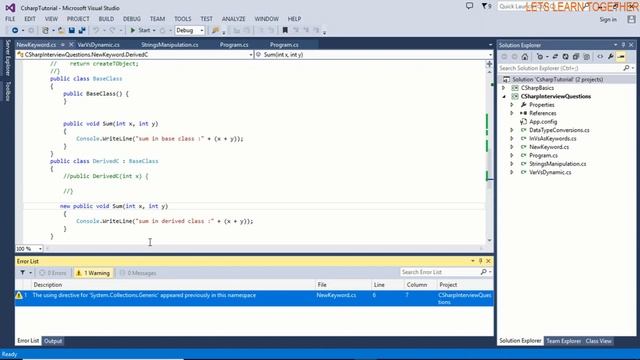Click the Error List filter funnel icon
Image resolution: width=640 pixels, height=360 pixels.
click(23, 273)
